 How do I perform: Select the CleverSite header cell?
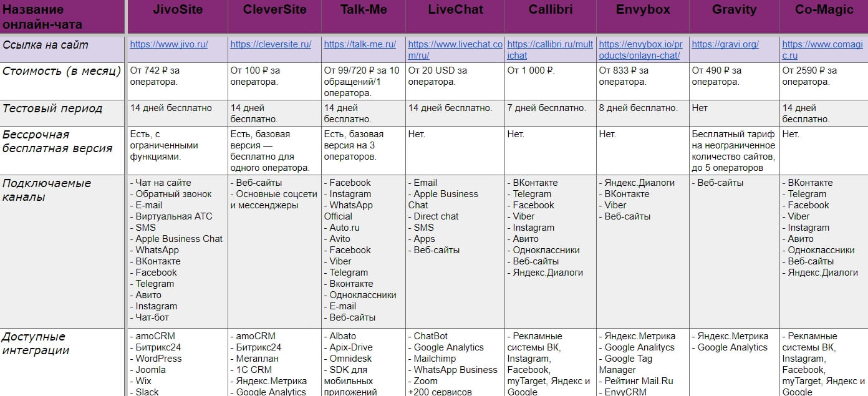(274, 17)
